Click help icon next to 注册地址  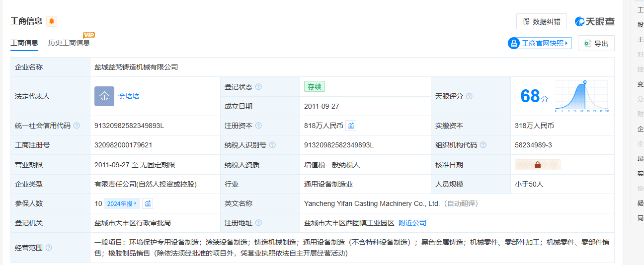(x=258, y=223)
